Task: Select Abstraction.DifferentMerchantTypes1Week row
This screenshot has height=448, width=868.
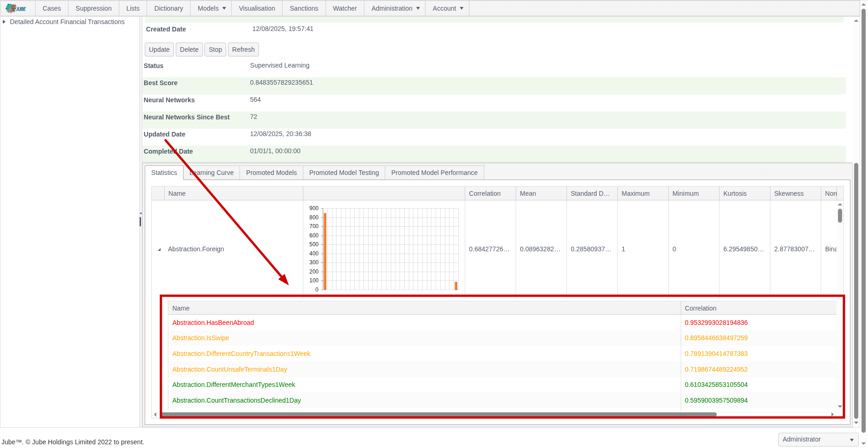Action: coord(502,385)
